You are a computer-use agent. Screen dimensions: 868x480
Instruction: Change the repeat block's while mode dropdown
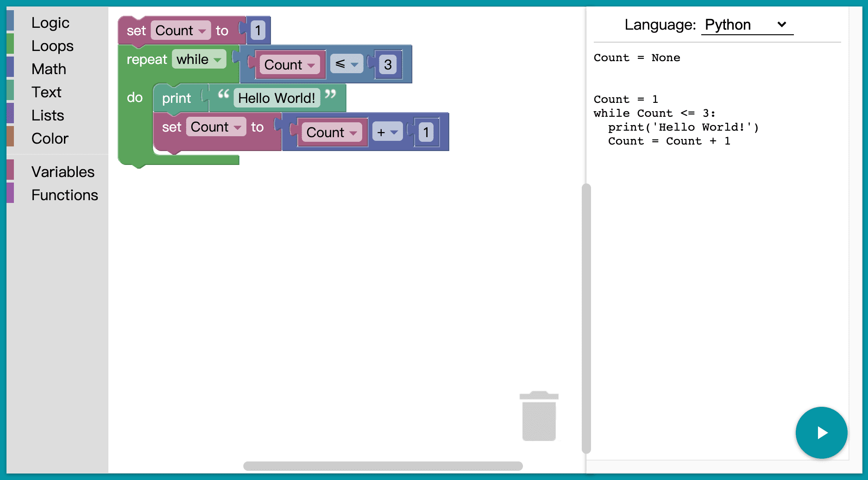click(x=199, y=59)
